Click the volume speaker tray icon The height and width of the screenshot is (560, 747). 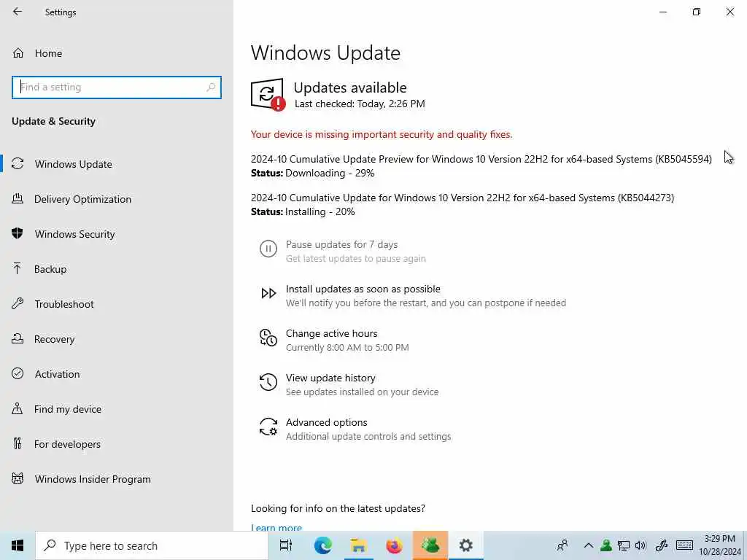tap(640, 545)
